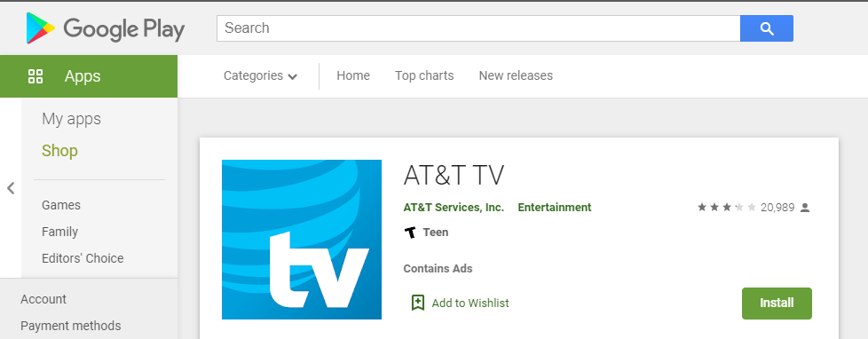Click the AT&T TV app icon image
This screenshot has height=339, width=868.
[302, 240]
